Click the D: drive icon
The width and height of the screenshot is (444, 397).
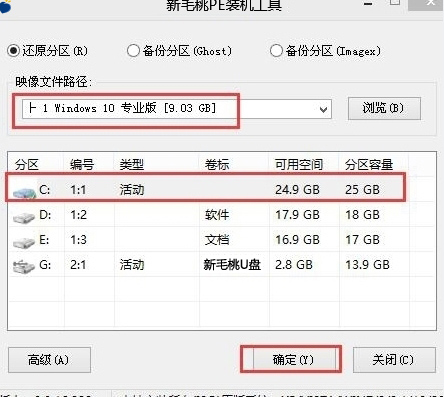pyautogui.click(x=24, y=217)
